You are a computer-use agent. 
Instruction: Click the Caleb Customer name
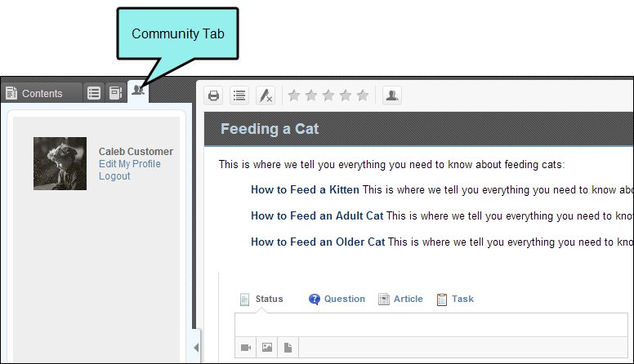coord(136,152)
